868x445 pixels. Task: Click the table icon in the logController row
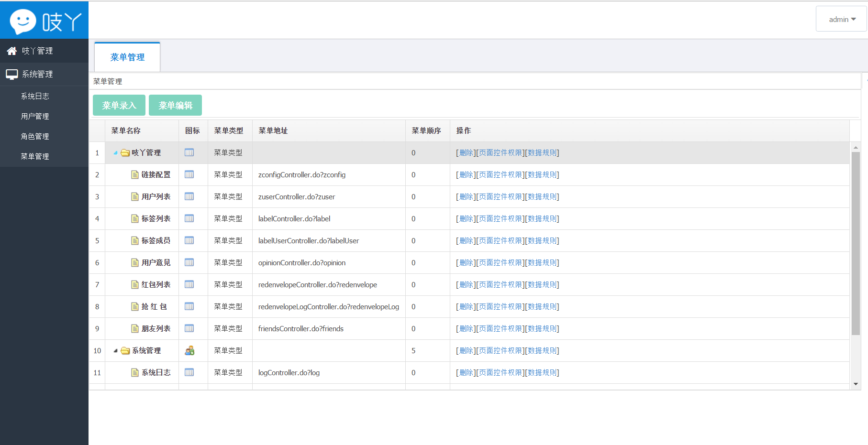coord(189,373)
